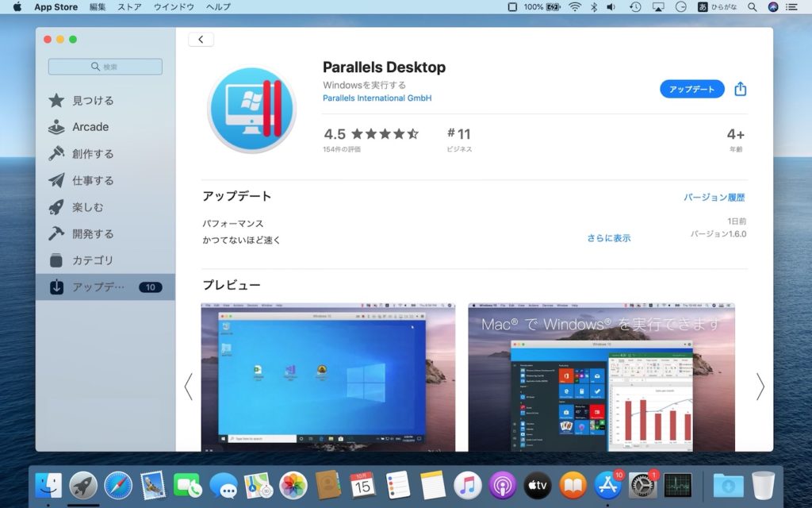
Task: Click the Wi-Fi status icon
Action: click(574, 6)
